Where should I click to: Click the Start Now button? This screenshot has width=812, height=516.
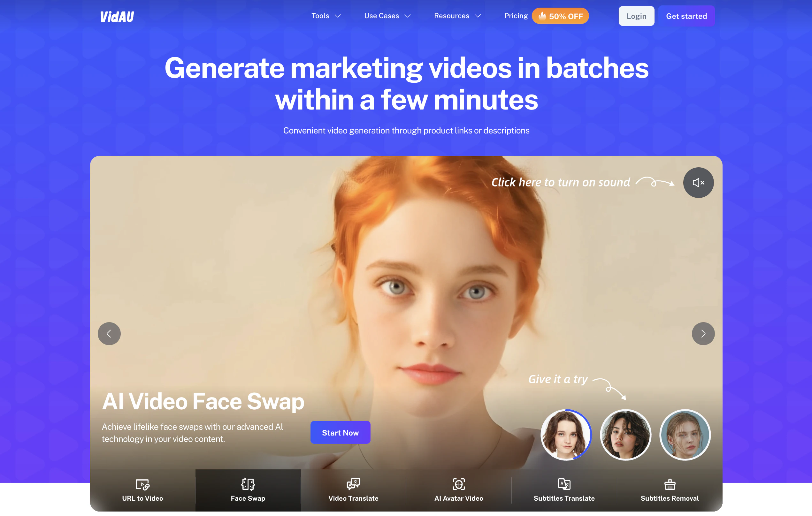tap(340, 432)
